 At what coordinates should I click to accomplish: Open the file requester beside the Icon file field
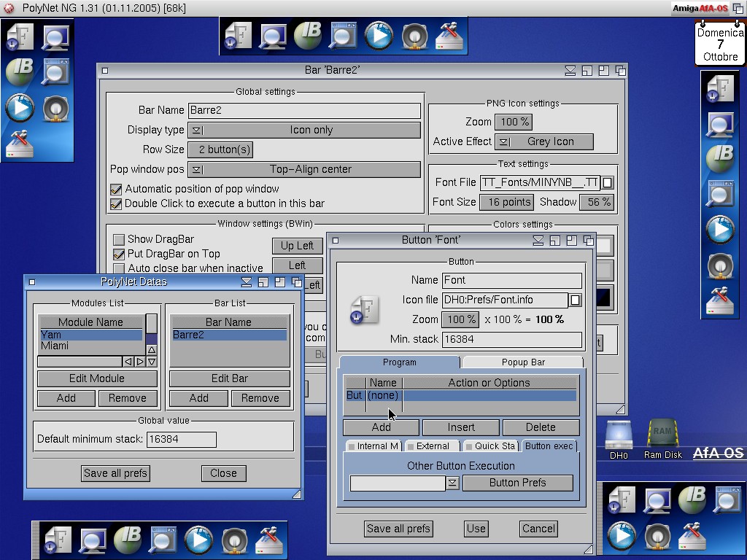pos(576,300)
